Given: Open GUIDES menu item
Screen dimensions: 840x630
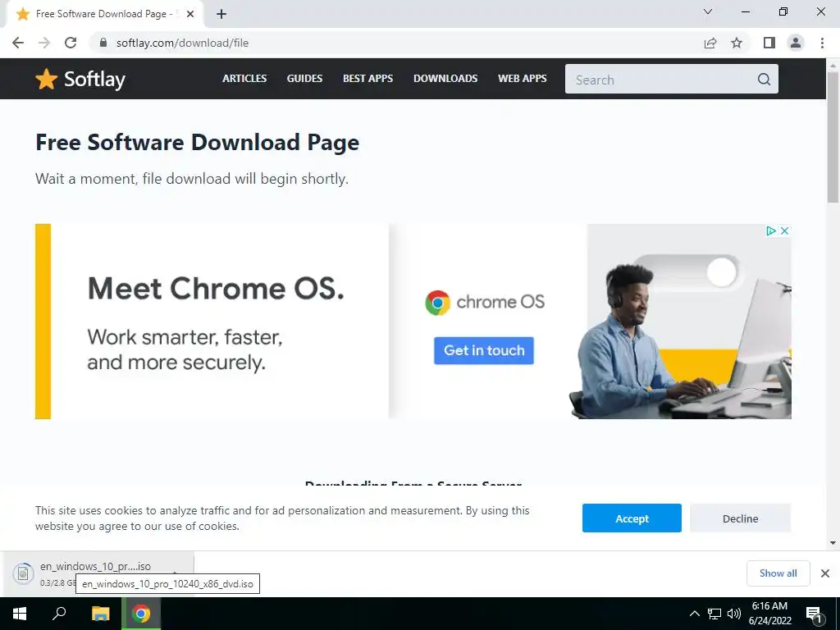Looking at the screenshot, I should coord(304,78).
